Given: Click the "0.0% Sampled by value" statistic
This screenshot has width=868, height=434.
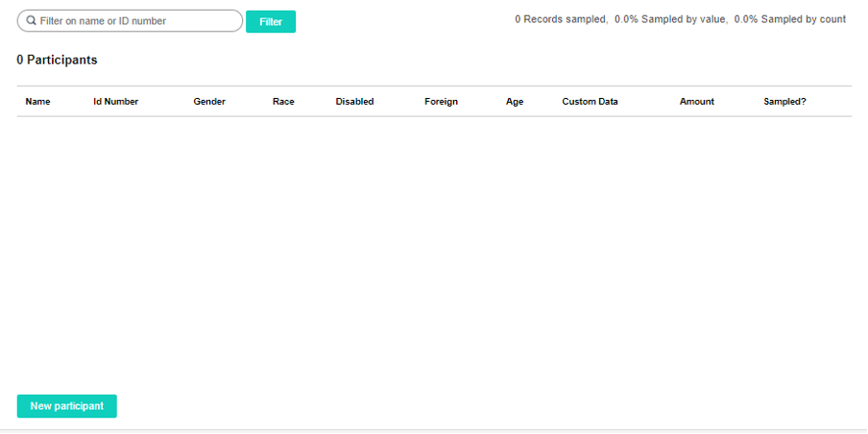Looking at the screenshot, I should [670, 19].
